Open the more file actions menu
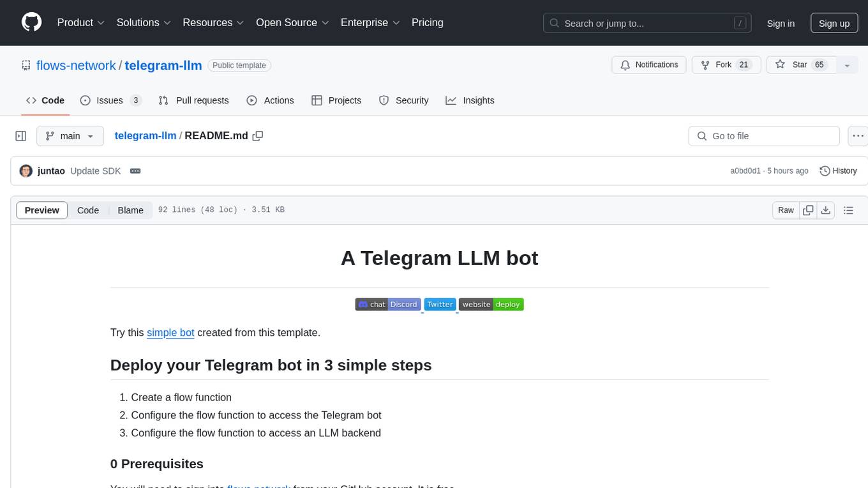The height and width of the screenshot is (488, 868). click(858, 136)
